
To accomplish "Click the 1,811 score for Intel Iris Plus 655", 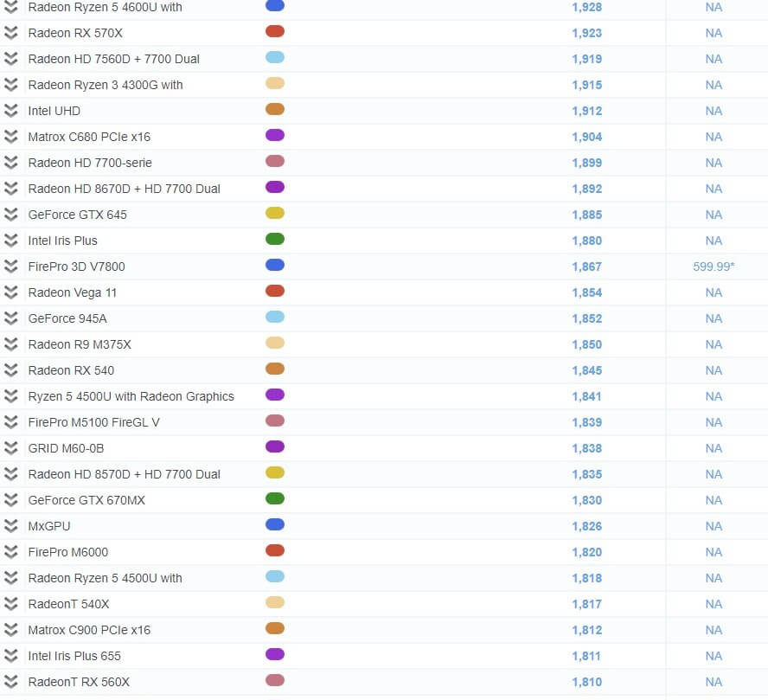I will [586, 656].
